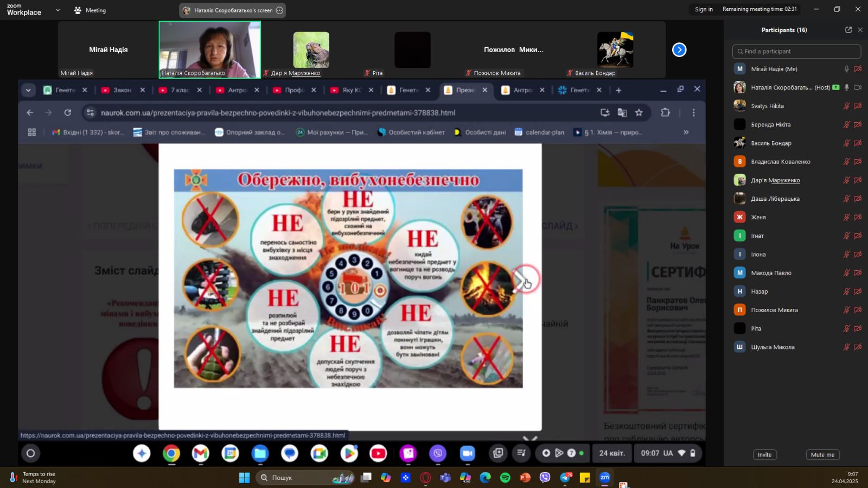Click the Sign in link
The image size is (868, 488).
tap(704, 9)
